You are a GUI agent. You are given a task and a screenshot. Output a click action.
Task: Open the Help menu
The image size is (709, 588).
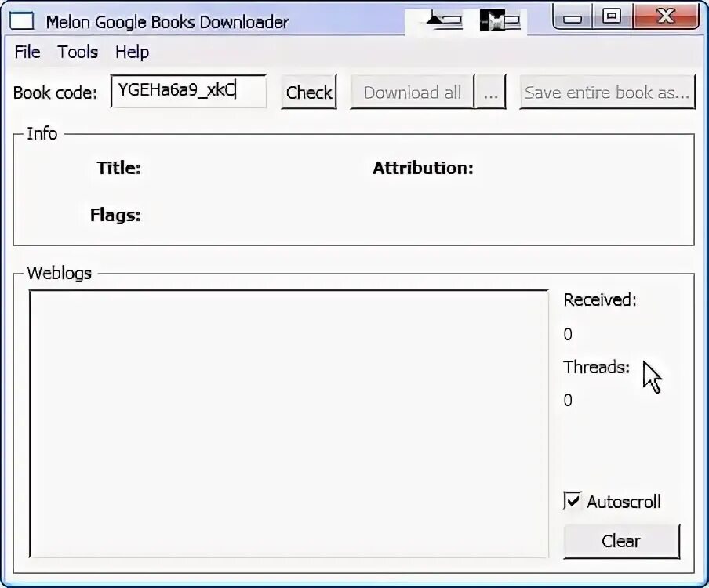tap(132, 52)
